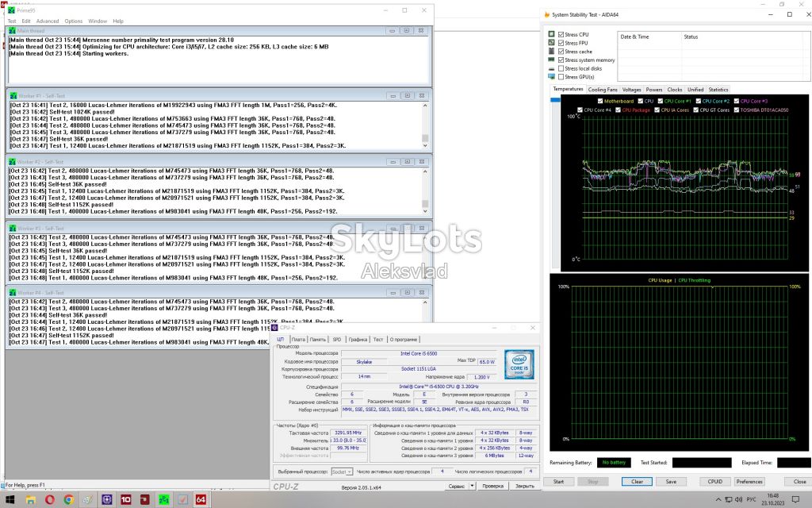Viewport: 812px width, 508px height.
Task: Click the Worker #1 vertical scrollbar
Action: click(425, 125)
